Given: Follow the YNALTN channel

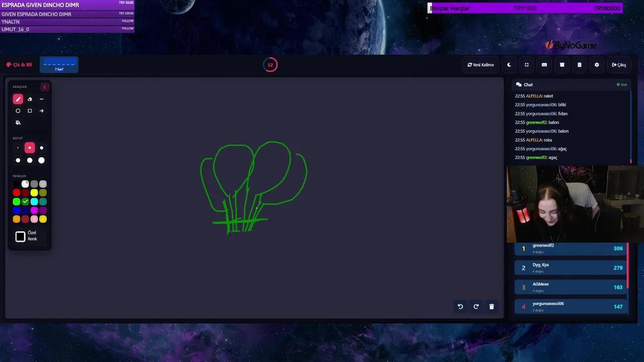Looking at the screenshot, I should click(127, 22).
